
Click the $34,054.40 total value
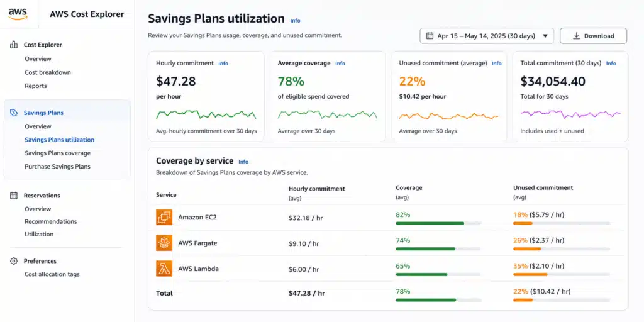click(x=553, y=81)
